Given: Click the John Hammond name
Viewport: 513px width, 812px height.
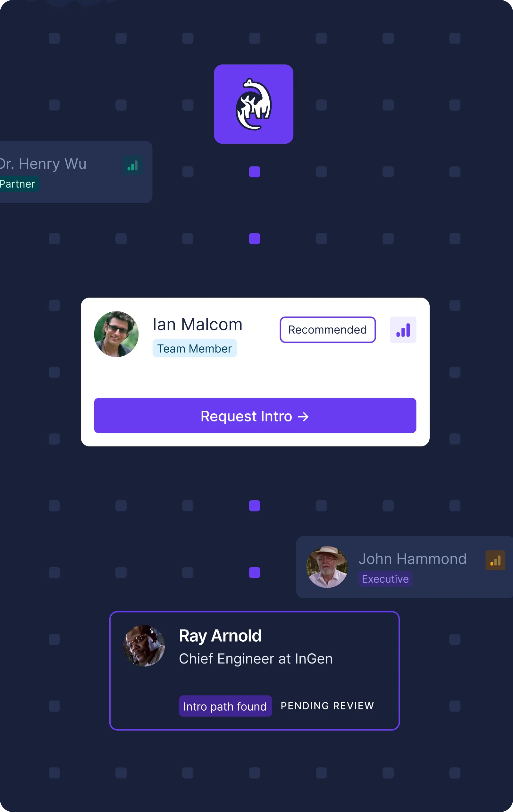Looking at the screenshot, I should pyautogui.click(x=412, y=559).
